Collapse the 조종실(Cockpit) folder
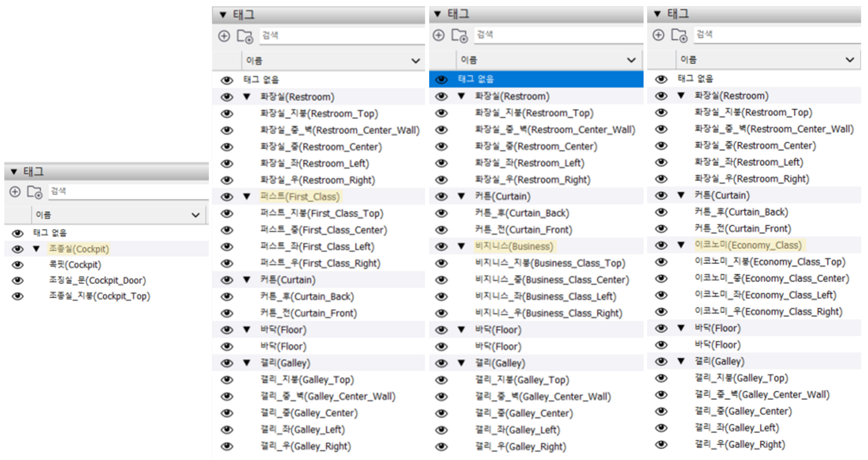This screenshot has width=868, height=460. 37,249
